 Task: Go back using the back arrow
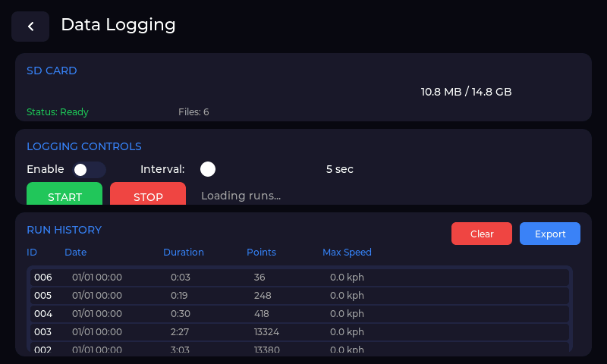pos(30,27)
